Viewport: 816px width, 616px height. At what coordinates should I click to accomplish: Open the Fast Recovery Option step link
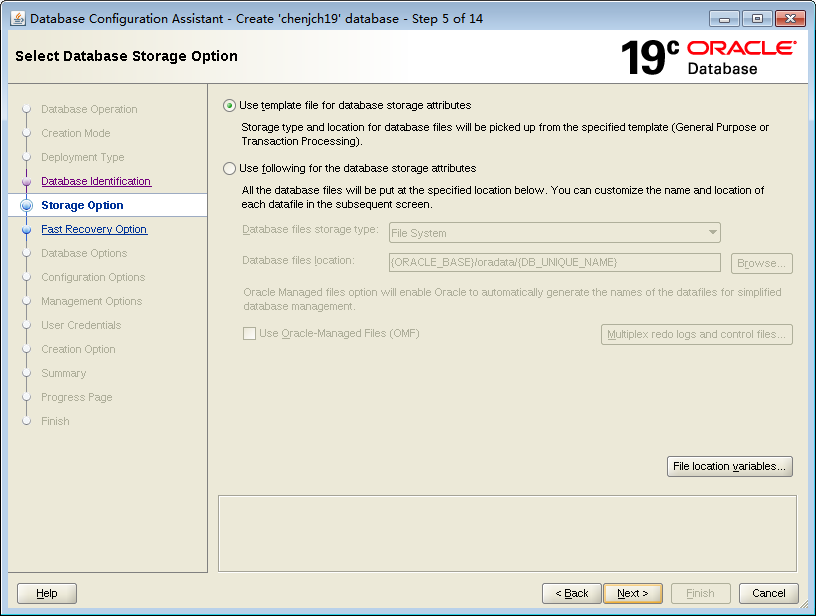[94, 229]
